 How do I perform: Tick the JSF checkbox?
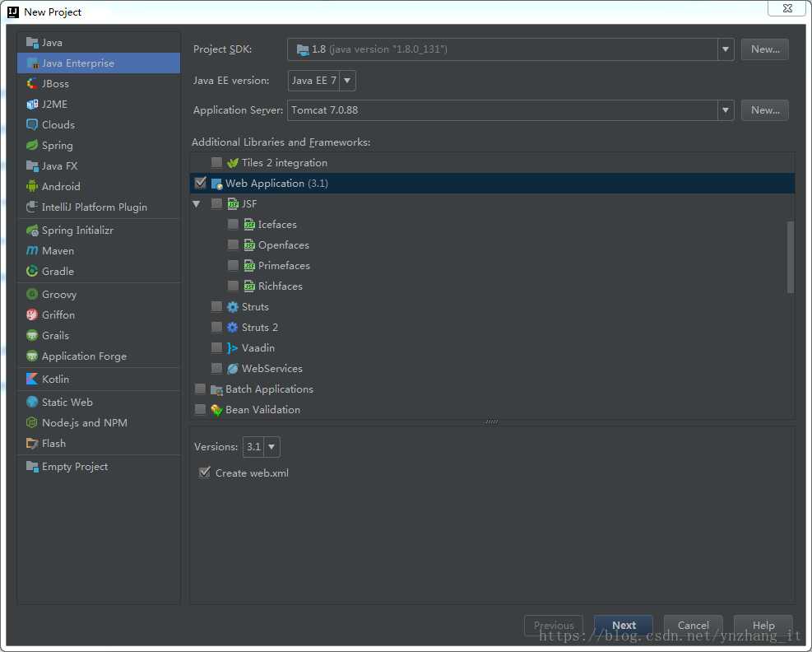pos(216,203)
